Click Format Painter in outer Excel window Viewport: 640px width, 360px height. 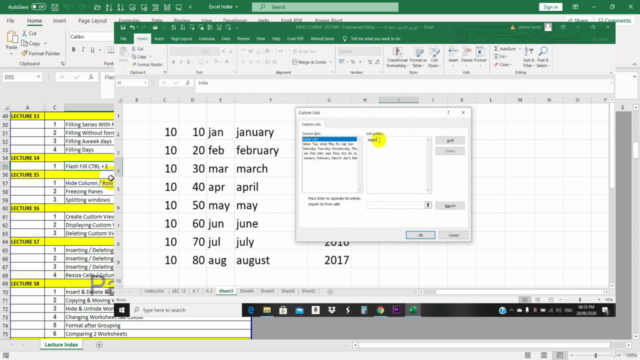tap(41, 53)
